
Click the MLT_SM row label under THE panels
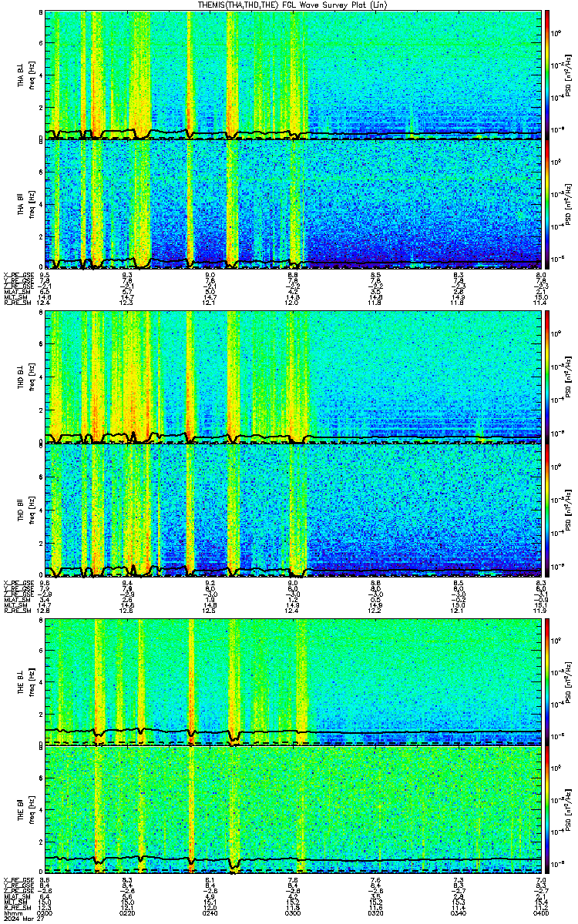click(15, 902)
